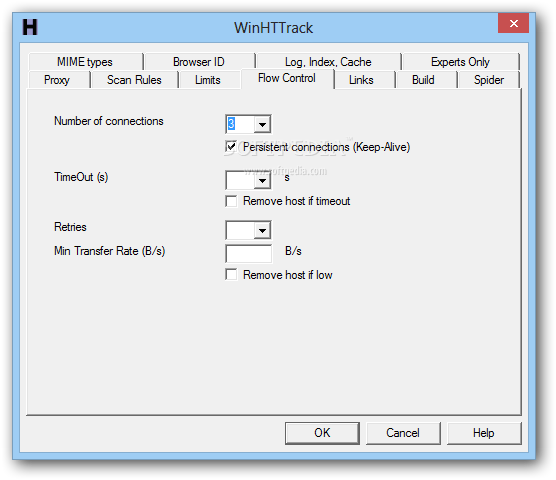Close the WinHTTrack dialog window
This screenshot has height=480, width=556.
(x=513, y=23)
